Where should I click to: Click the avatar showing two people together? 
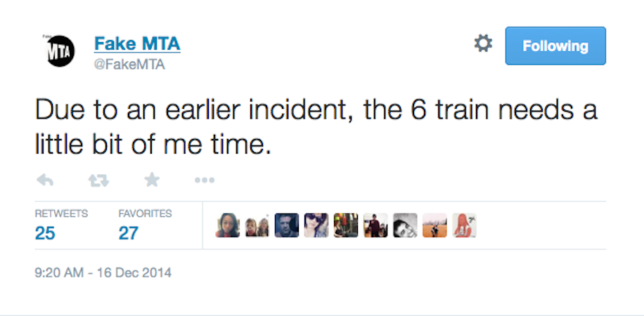pyautogui.click(x=257, y=225)
